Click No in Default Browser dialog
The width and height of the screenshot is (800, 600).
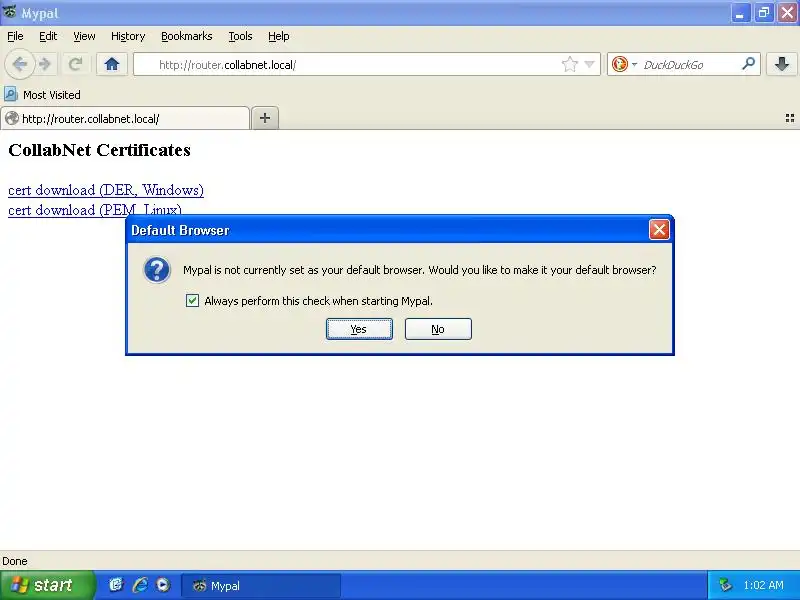click(438, 329)
